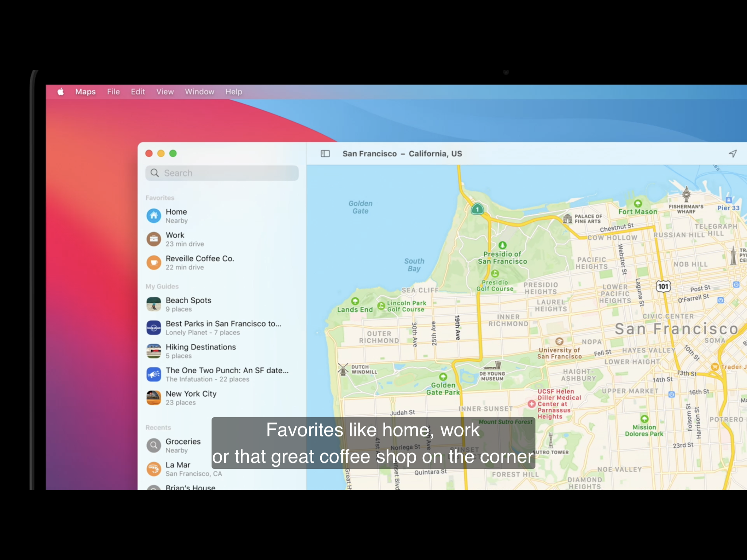Select the La Mar restaurant icon
Viewport: 747px width, 560px height.
(154, 469)
